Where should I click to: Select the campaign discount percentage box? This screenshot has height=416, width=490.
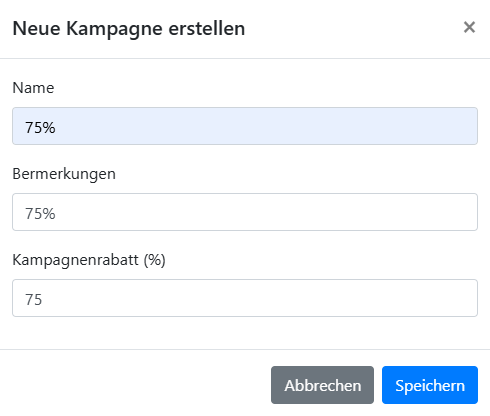(x=245, y=298)
